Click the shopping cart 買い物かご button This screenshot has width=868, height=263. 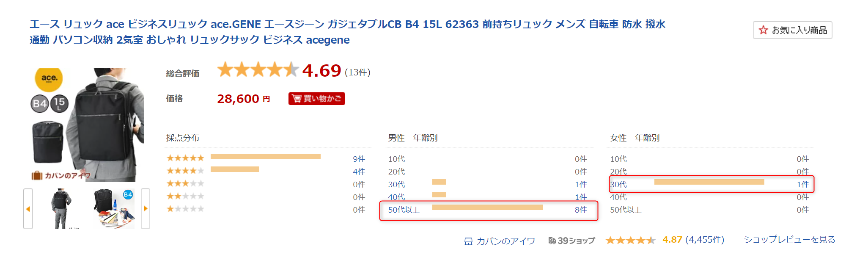317,99
